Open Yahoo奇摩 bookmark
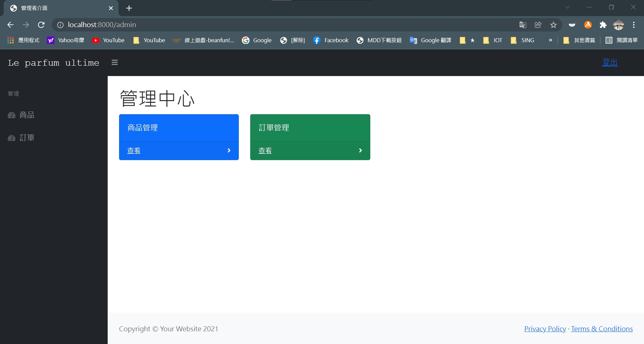644x344 pixels. coord(66,40)
